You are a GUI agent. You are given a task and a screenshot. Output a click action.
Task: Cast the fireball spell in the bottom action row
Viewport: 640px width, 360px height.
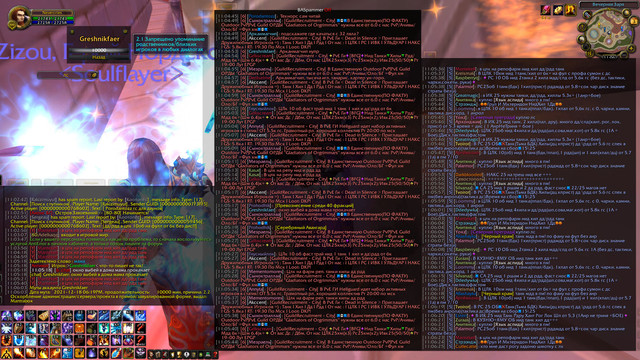coord(19,353)
